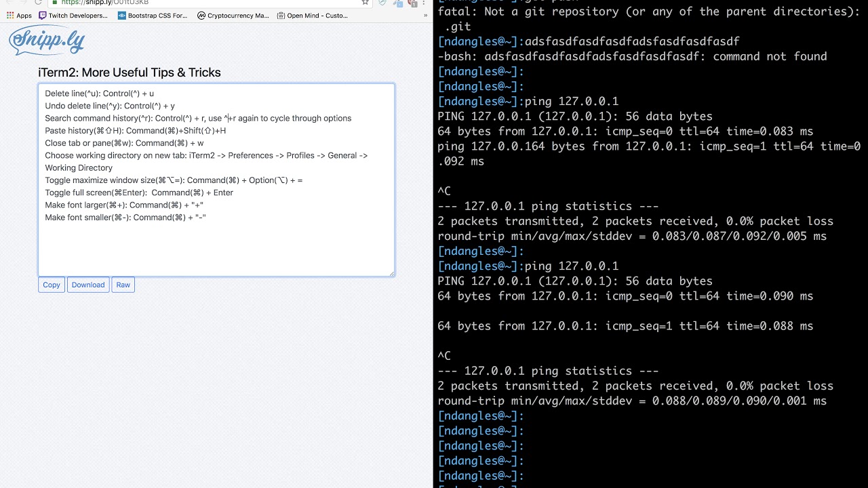
Task: Click the terminal line with 'time=0.088 ms'
Action: 625,326
